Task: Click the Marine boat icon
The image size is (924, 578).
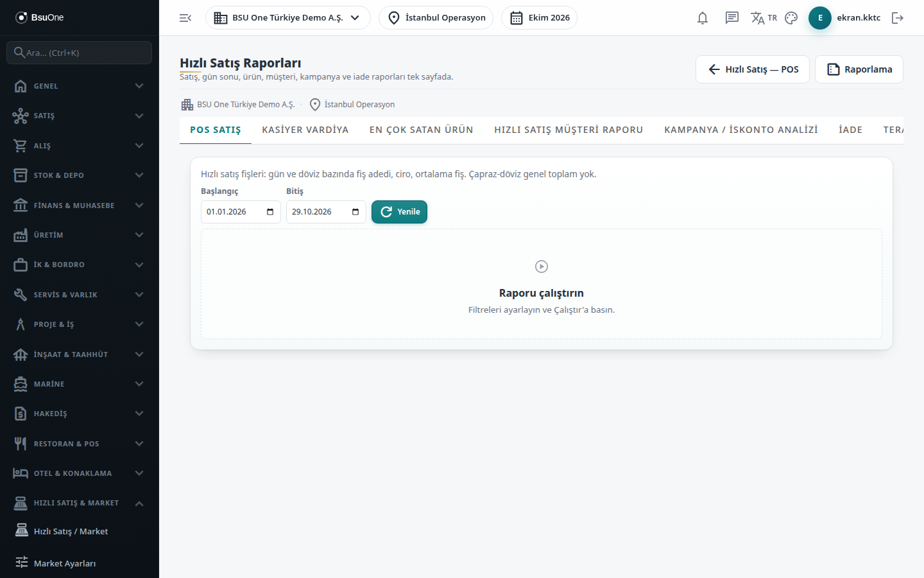Action: [x=21, y=384]
